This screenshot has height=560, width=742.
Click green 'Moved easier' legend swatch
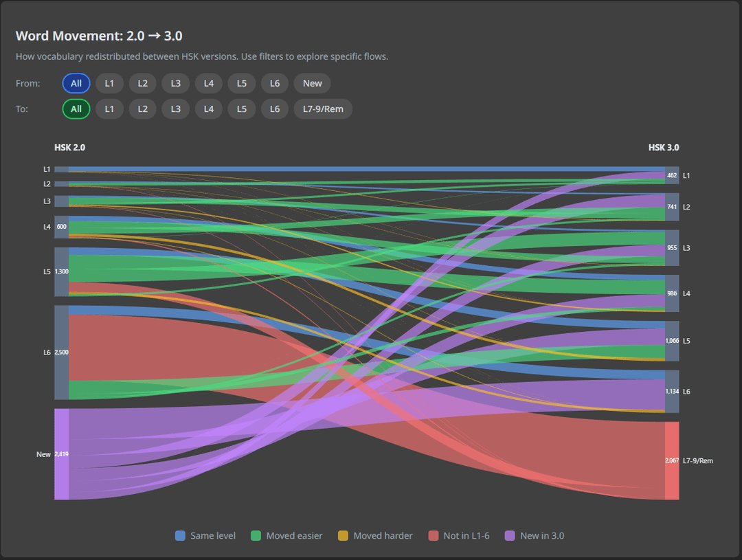(x=256, y=535)
